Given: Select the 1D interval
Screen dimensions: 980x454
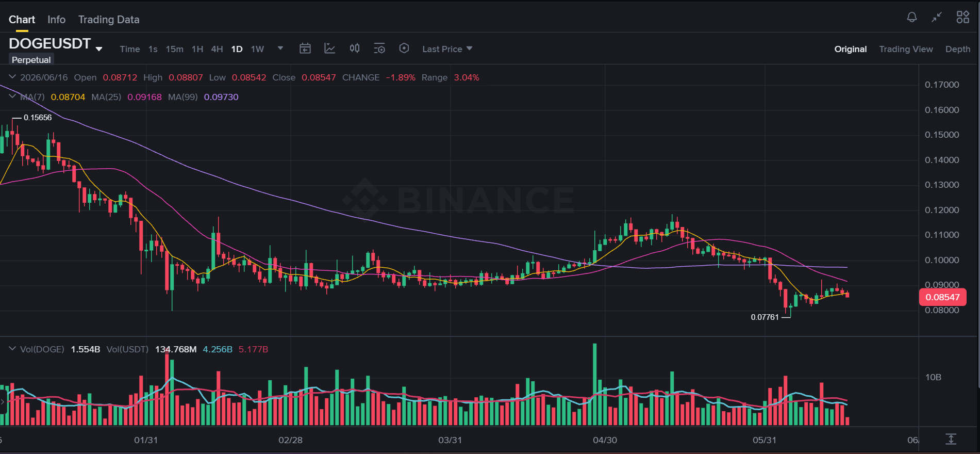Looking at the screenshot, I should click(237, 49).
